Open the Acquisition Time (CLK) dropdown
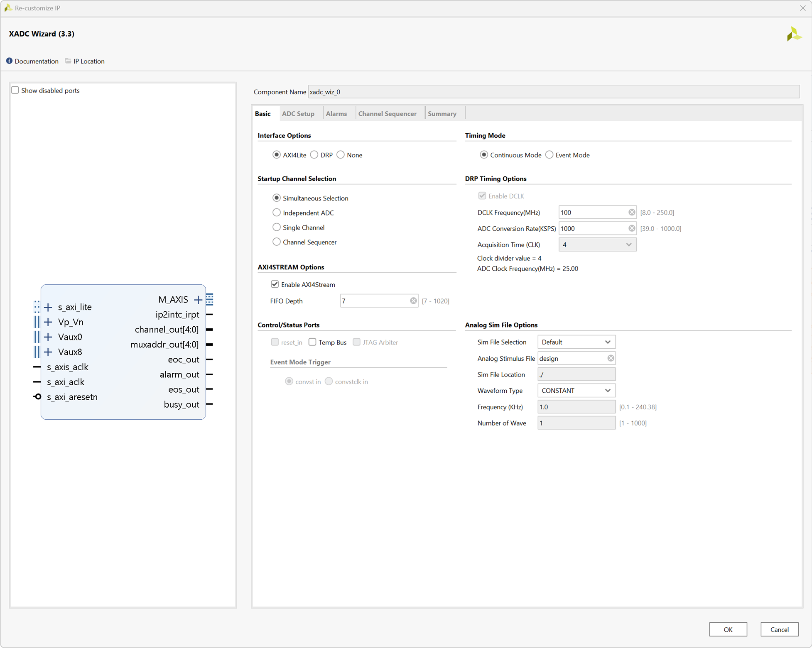This screenshot has width=812, height=648. 597,245
